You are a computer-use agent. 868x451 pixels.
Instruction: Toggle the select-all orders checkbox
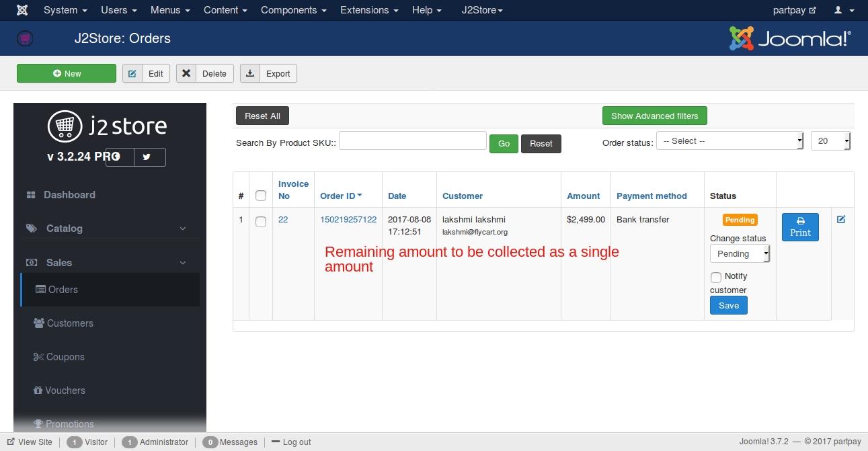[261, 196]
